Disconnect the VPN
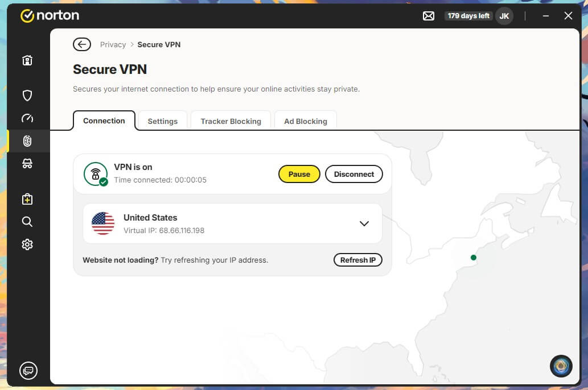Screen dimensions: 588x390 coord(353,174)
